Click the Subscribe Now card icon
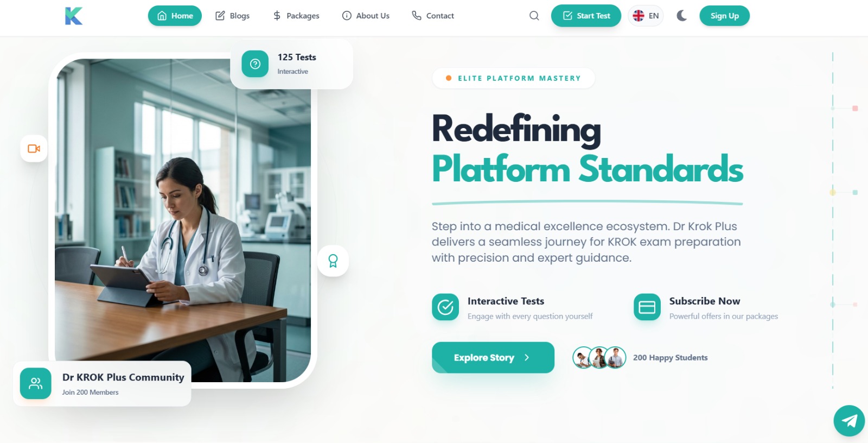The width and height of the screenshot is (868, 443). 647,307
